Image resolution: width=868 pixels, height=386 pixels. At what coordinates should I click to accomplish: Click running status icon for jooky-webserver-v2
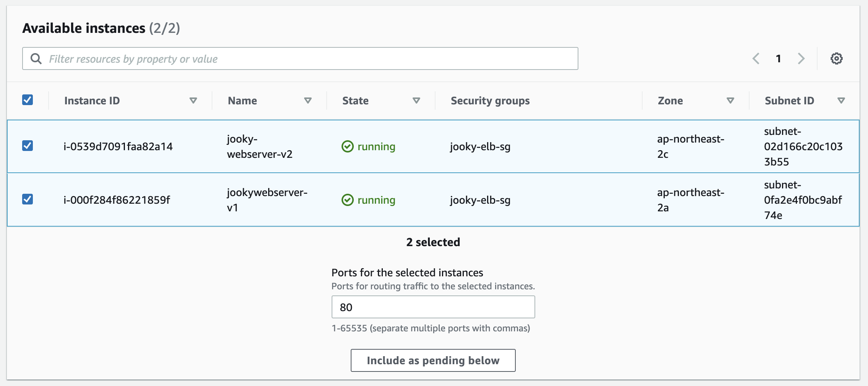347,146
